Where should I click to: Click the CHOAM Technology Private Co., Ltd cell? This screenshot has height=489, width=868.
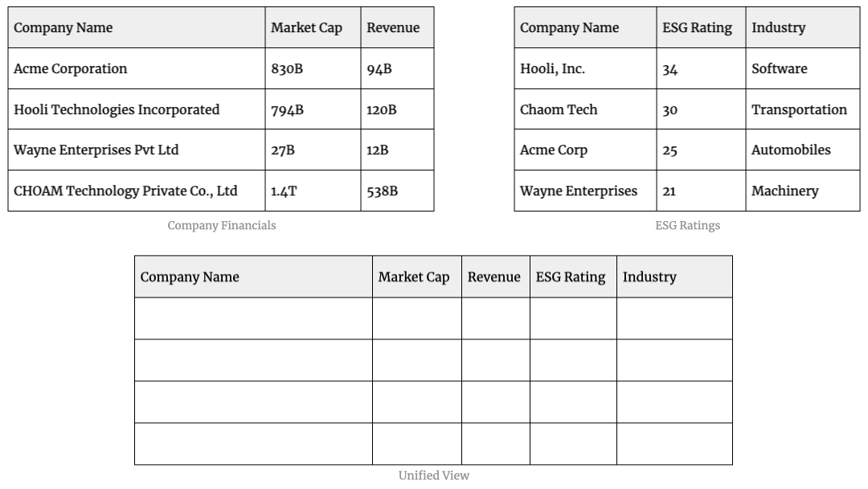[x=137, y=191]
